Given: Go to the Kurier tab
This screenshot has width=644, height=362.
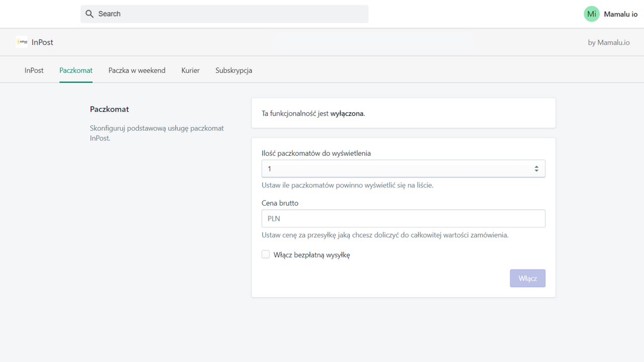Looking at the screenshot, I should pos(191,70).
